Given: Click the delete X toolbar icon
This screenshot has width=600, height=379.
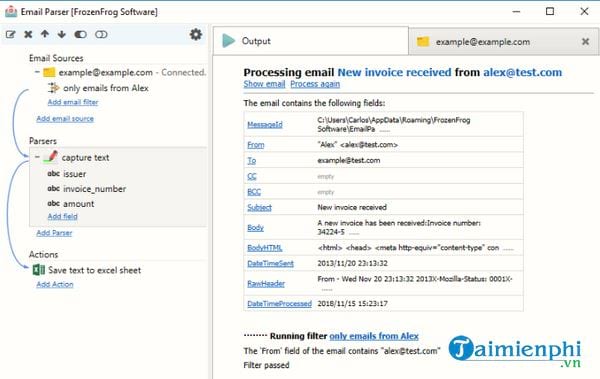Looking at the screenshot, I should (x=28, y=34).
